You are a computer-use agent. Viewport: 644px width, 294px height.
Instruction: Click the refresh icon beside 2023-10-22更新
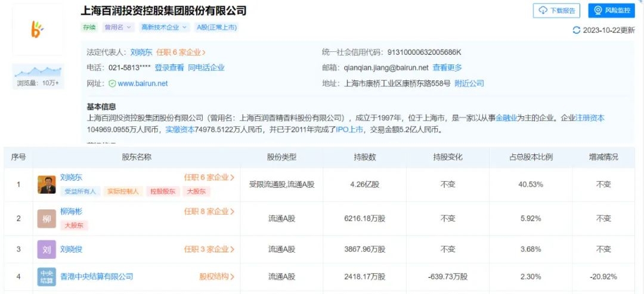[x=576, y=30]
